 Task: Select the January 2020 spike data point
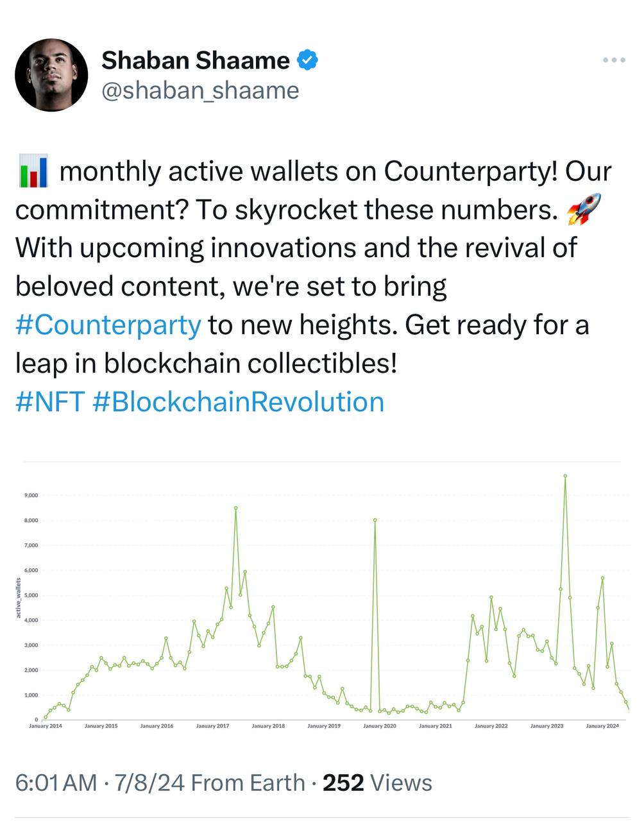[x=375, y=520]
